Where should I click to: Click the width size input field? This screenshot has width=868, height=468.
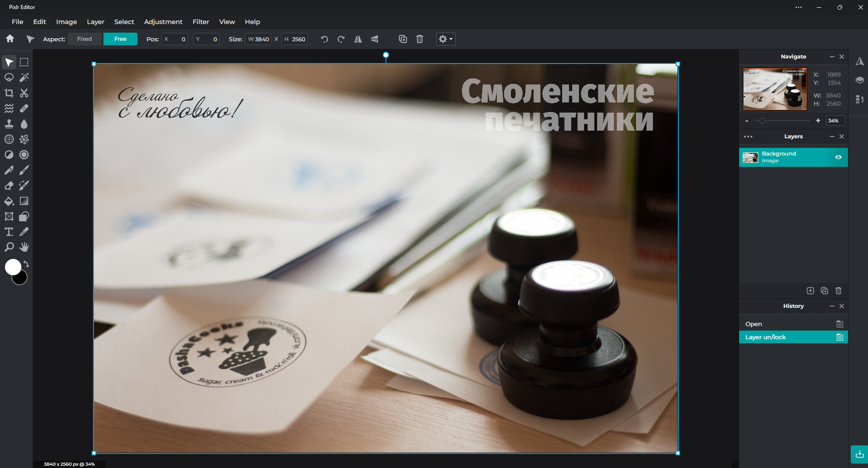259,39
